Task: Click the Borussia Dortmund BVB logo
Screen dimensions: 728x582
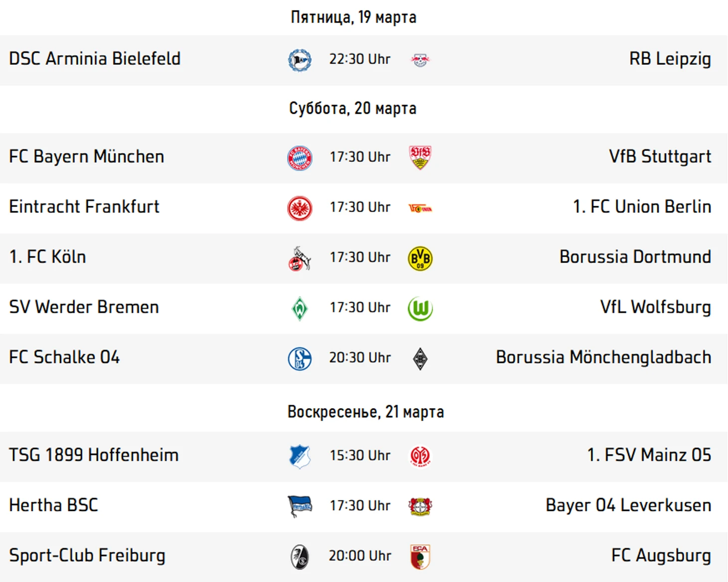Action: (x=420, y=259)
